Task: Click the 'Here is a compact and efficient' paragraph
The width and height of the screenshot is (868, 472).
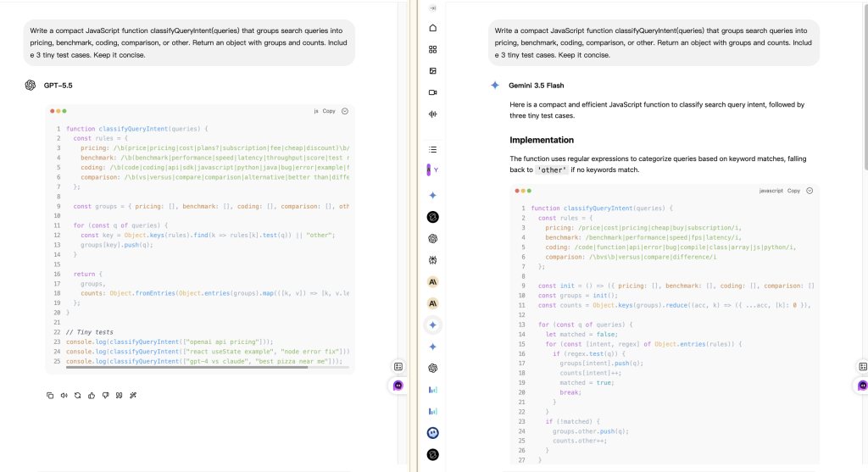Action: [x=657, y=110]
